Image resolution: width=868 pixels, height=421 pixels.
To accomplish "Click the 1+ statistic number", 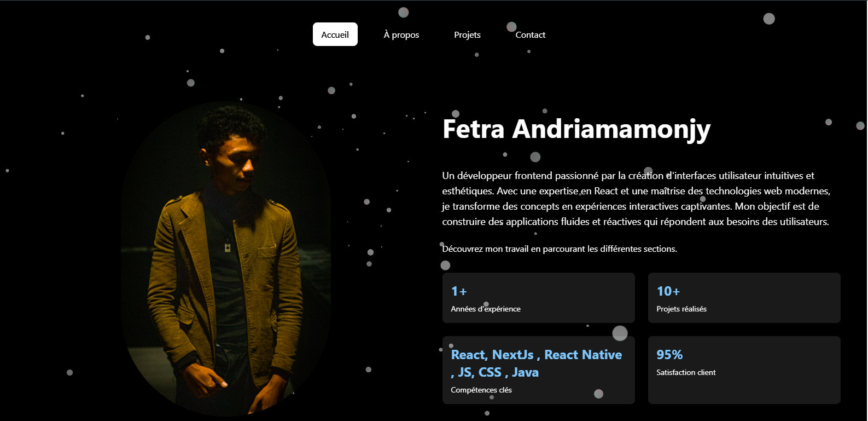I will pos(459,291).
